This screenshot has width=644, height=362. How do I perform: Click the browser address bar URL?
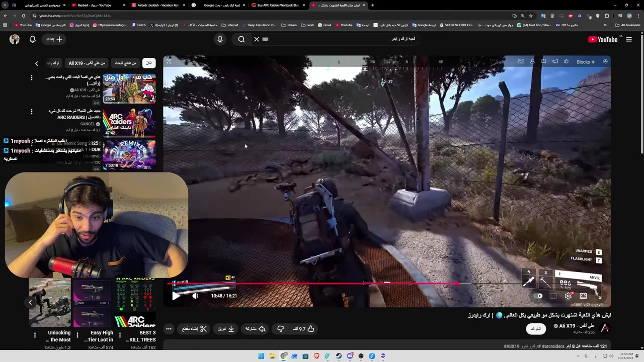pyautogui.click(x=75, y=16)
